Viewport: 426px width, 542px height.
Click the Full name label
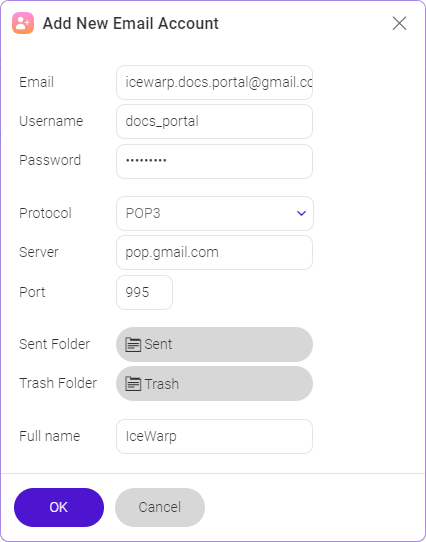(x=49, y=436)
